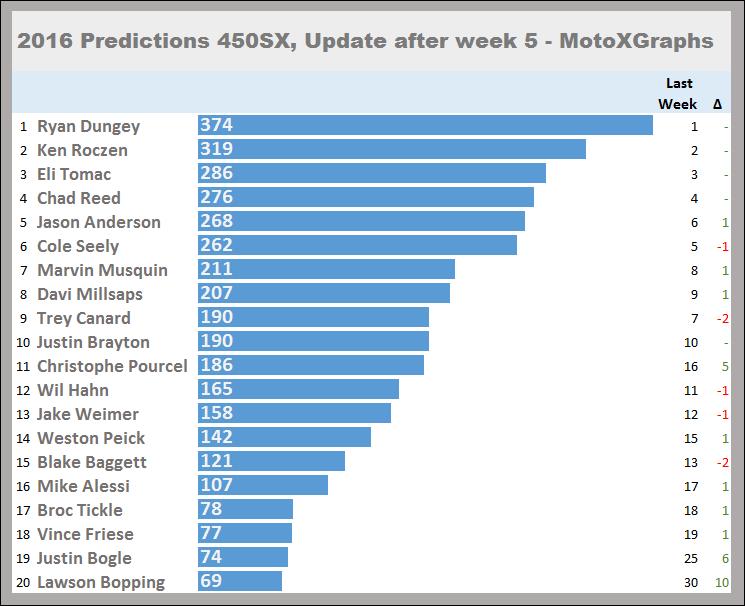Click the Marvin Musquin 211 bar
The width and height of the screenshot is (745, 606).
(x=326, y=270)
